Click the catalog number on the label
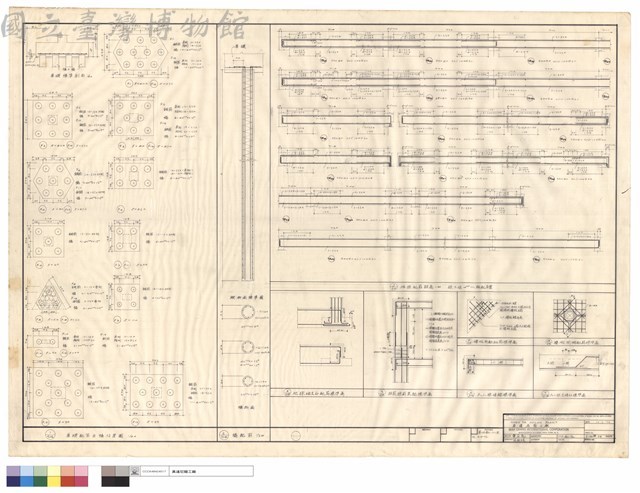Image resolution: width=640 pixels, height=493 pixels. pos(154,471)
